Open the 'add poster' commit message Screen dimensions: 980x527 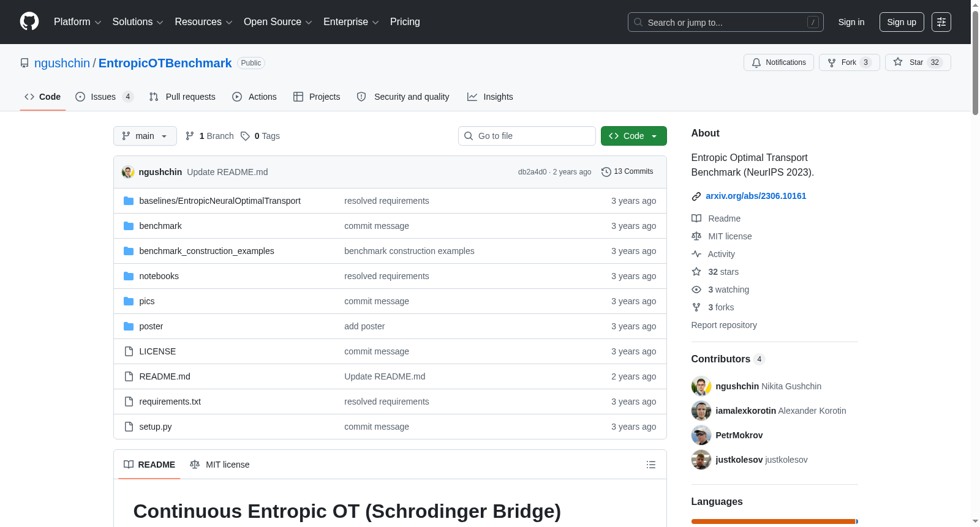click(x=364, y=326)
